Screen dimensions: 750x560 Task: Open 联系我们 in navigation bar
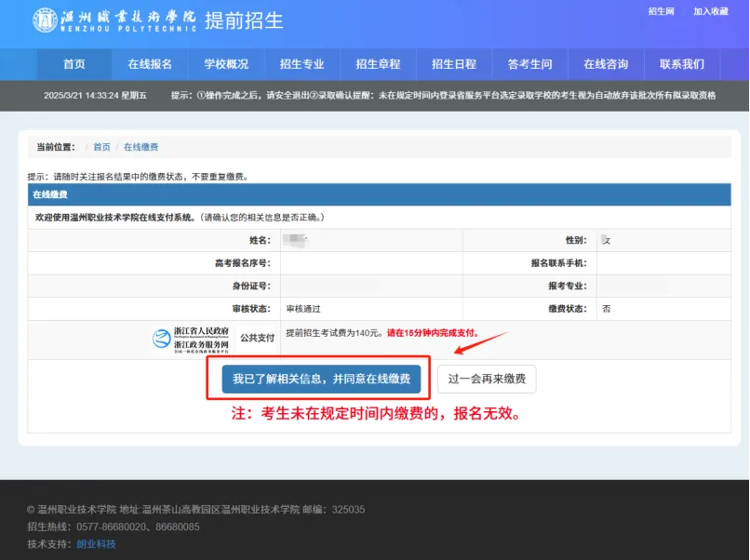pyautogui.click(x=682, y=64)
